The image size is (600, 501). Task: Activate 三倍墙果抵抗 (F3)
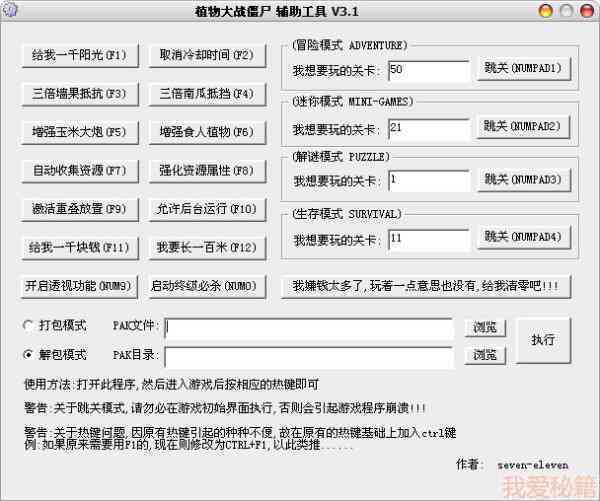[x=80, y=94]
